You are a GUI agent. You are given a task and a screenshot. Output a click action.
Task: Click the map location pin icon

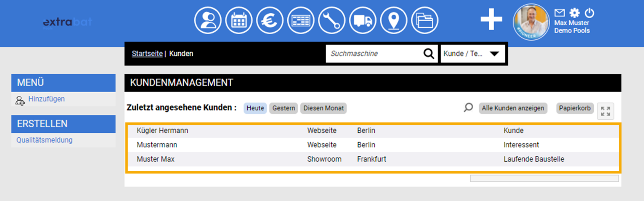click(x=394, y=20)
